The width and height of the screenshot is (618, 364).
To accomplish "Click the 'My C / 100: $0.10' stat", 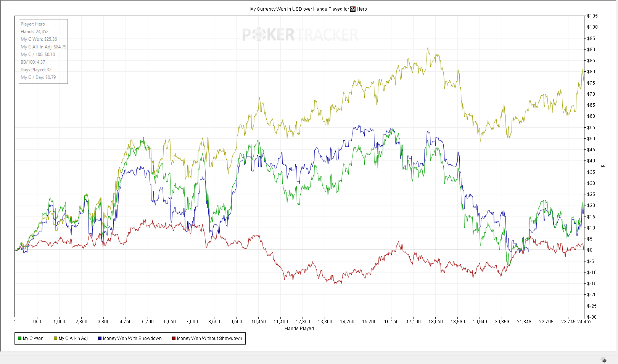I will coord(38,55).
